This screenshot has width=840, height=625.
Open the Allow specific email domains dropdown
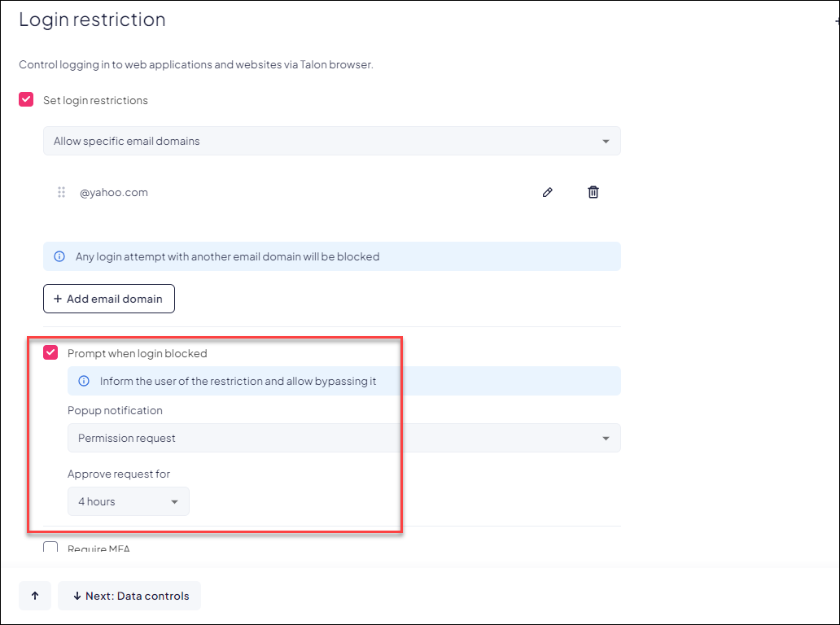point(331,141)
